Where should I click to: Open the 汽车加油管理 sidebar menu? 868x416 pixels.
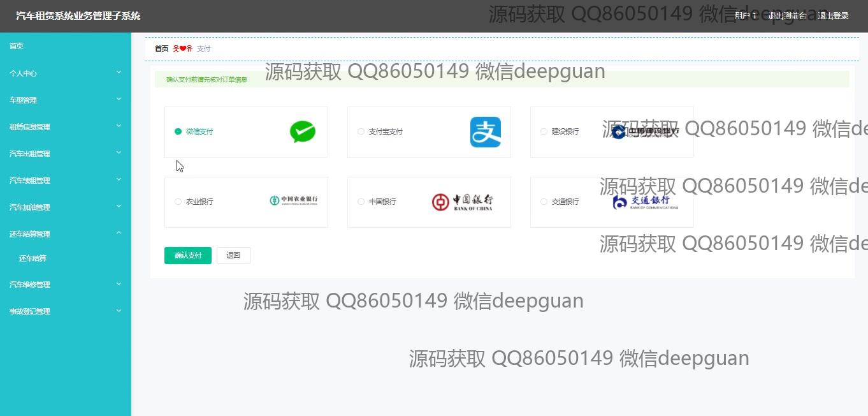point(66,207)
